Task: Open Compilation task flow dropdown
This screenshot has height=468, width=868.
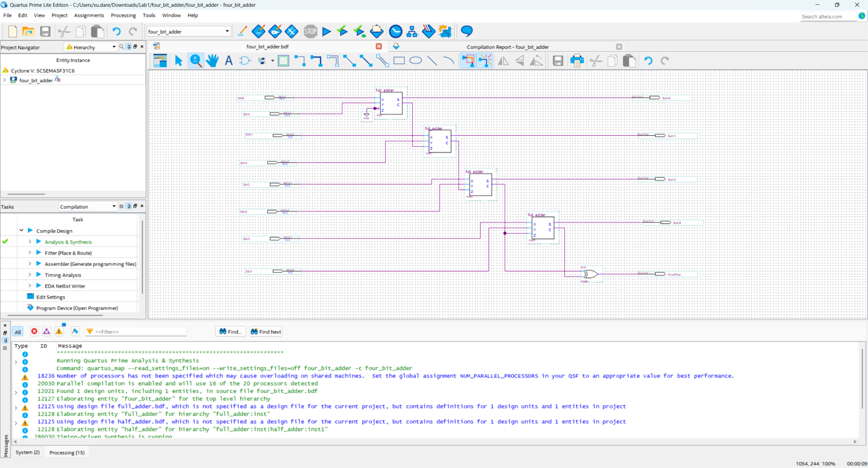Action: (x=87, y=206)
